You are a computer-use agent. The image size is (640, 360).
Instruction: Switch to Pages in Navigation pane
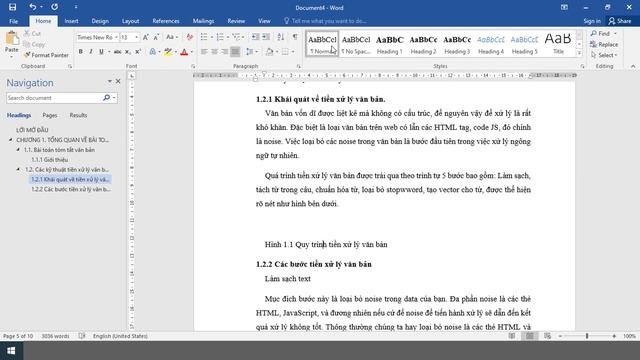(50, 115)
